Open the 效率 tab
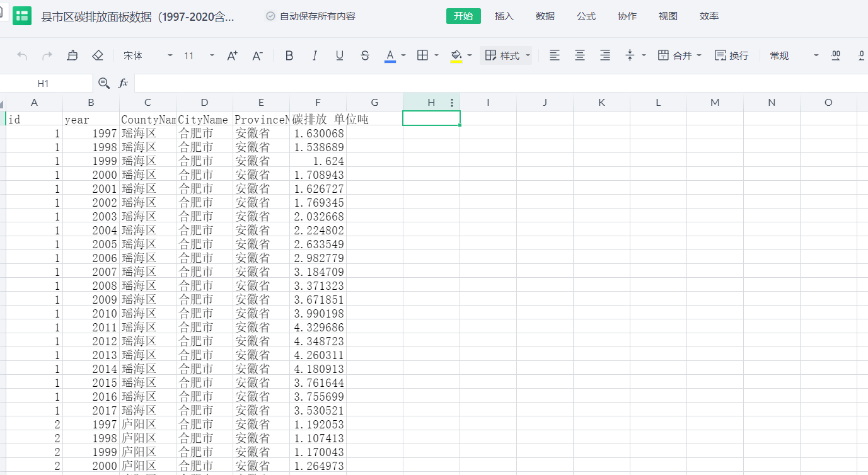 click(709, 16)
